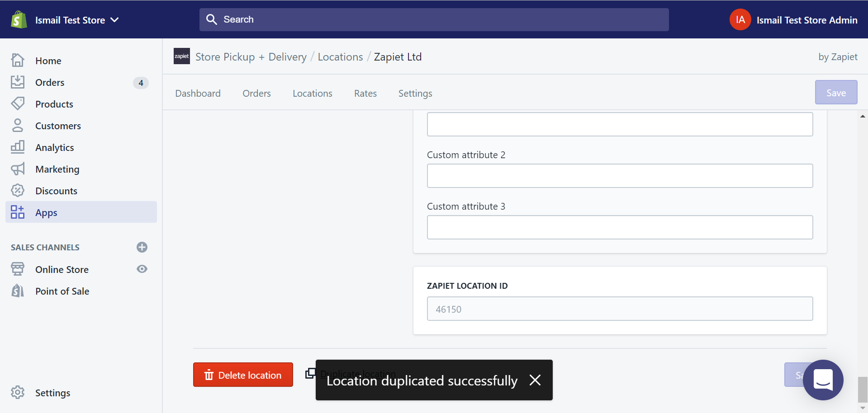Open the chat support bubble
Viewport: 868px width, 413px height.
click(x=823, y=380)
